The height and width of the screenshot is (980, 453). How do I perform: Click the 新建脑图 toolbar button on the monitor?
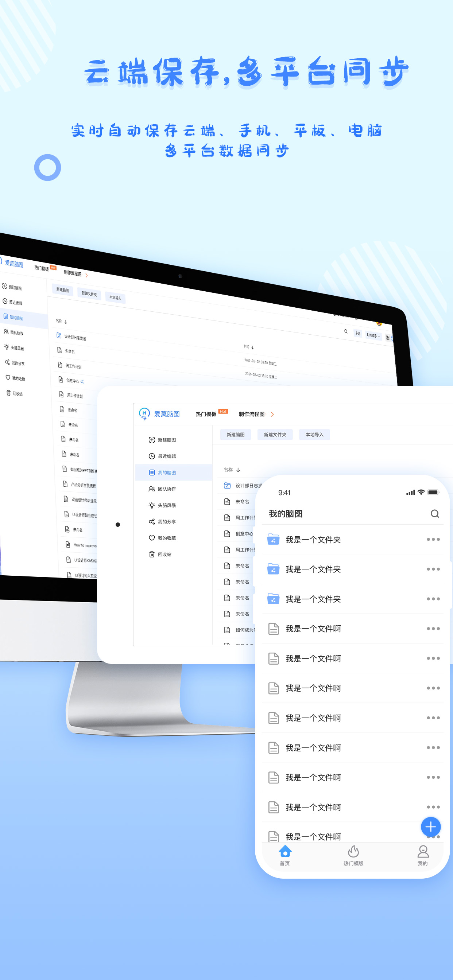(62, 289)
